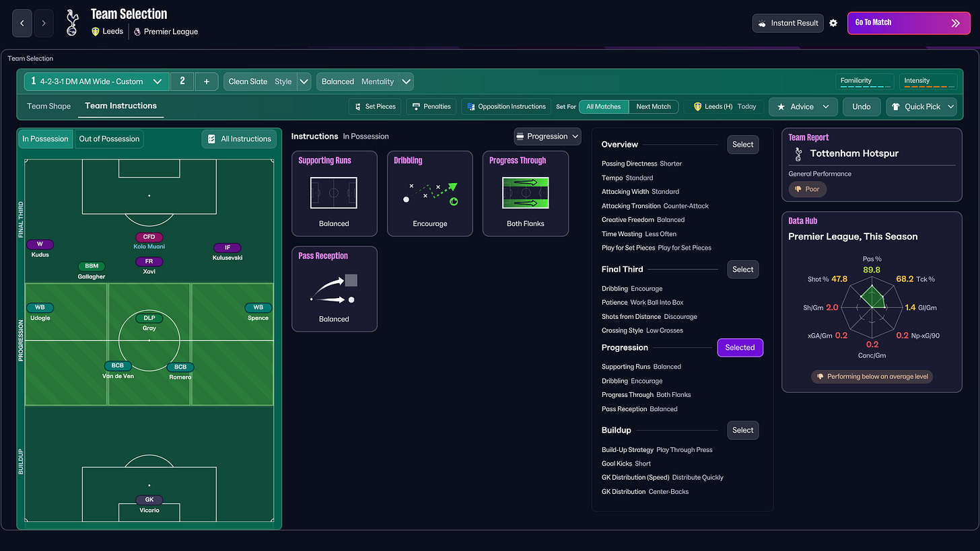Click Time Wasting Less Often row

tap(639, 233)
